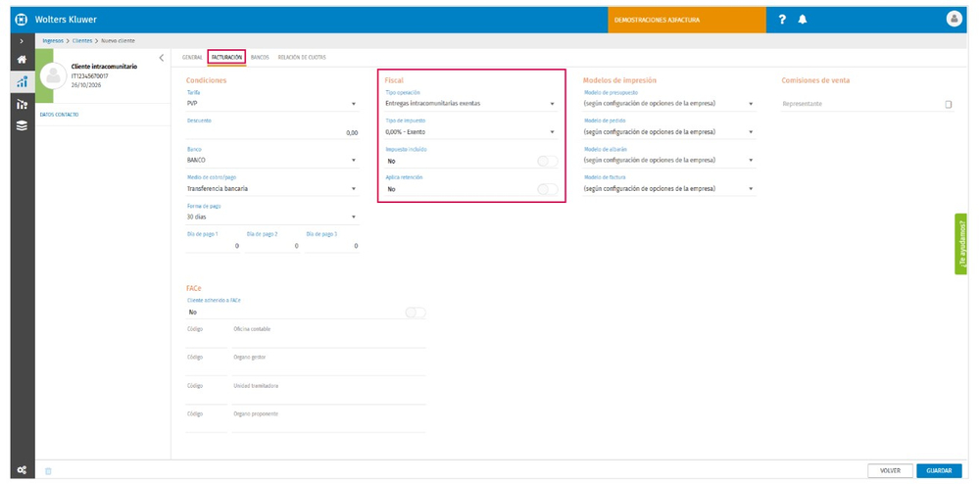Open the Modelo de factura dropdown

(669, 189)
